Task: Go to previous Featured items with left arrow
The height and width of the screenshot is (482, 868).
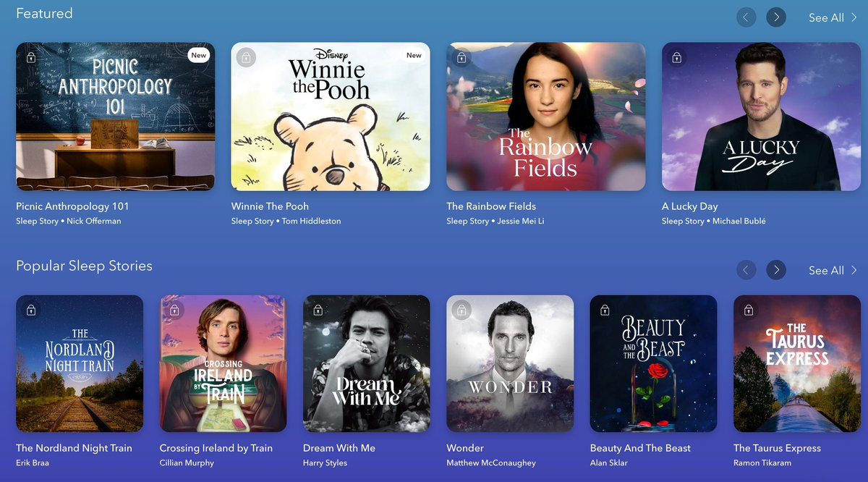Action: tap(746, 17)
